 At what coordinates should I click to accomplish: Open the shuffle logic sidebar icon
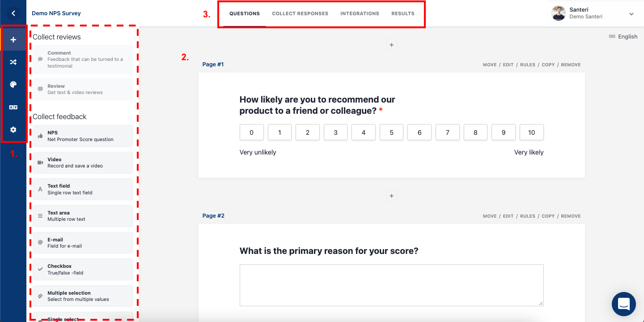point(13,62)
